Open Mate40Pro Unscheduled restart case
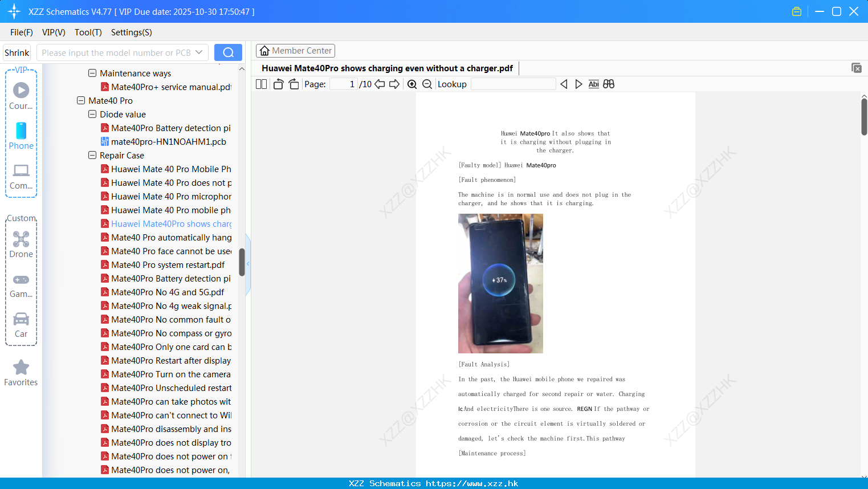The width and height of the screenshot is (868, 489). click(x=166, y=388)
